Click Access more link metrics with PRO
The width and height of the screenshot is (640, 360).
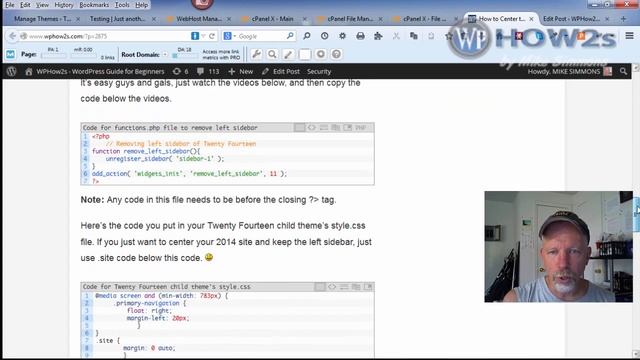point(221,54)
